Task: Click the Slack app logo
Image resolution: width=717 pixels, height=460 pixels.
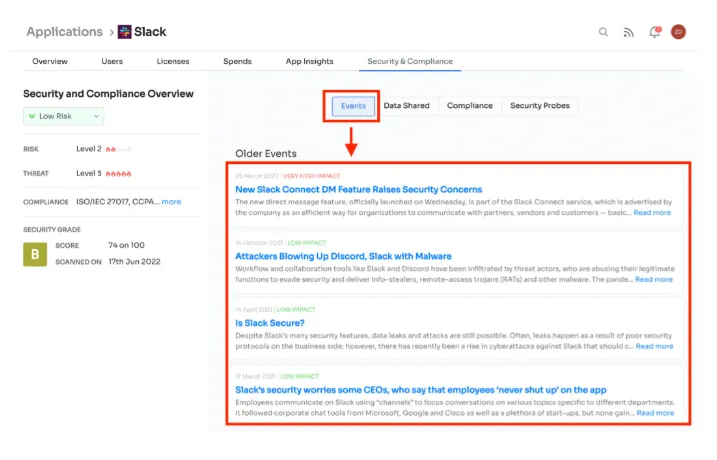Action: [124, 32]
